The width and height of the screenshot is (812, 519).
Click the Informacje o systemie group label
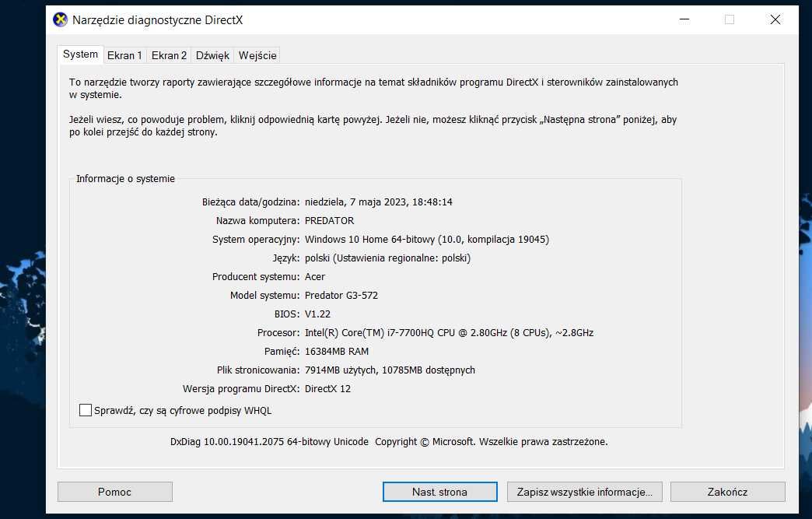[125, 179]
